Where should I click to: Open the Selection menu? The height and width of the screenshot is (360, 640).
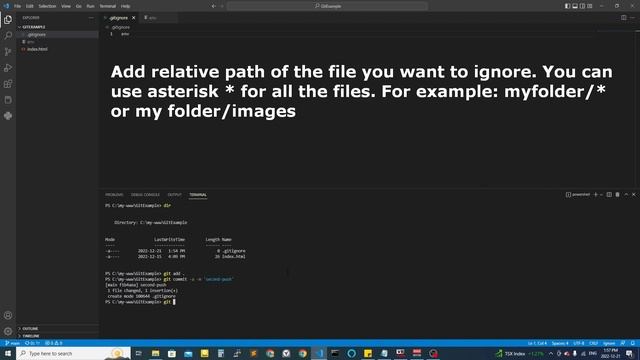[47, 6]
